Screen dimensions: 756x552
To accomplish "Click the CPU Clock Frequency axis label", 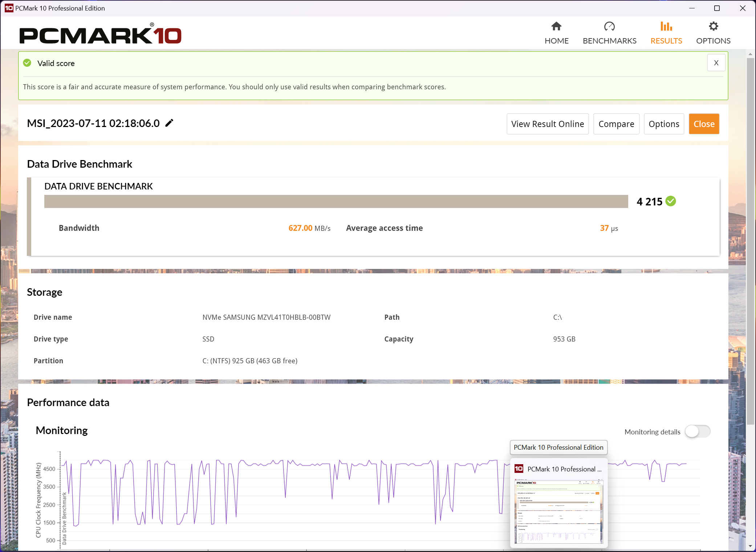I will 38,500.
